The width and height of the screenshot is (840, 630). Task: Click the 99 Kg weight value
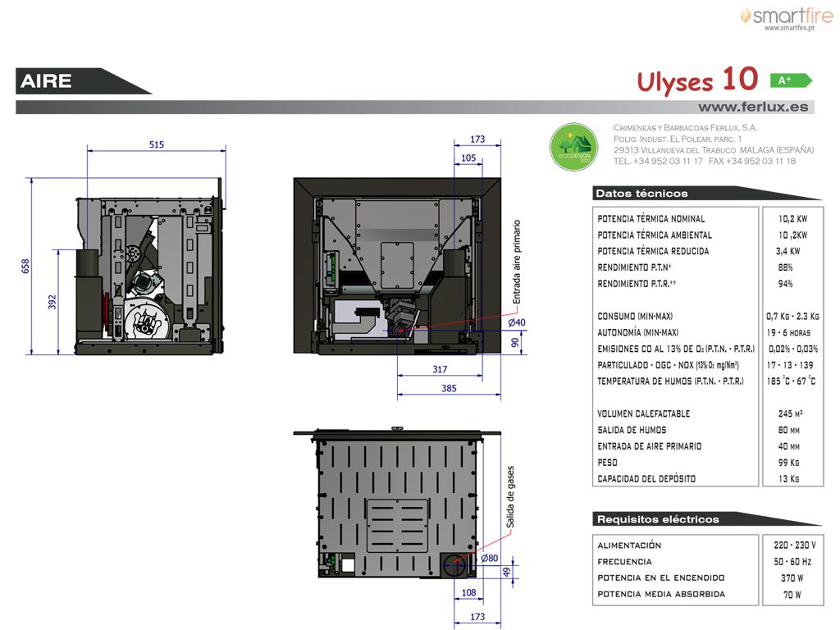pyautogui.click(x=788, y=463)
